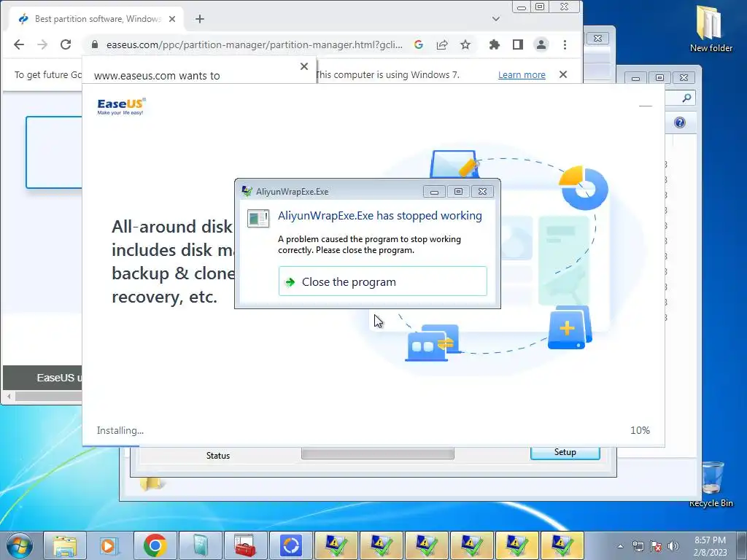Switch to Chrome in taskbar
The width and height of the screenshot is (747, 560).
(155, 545)
